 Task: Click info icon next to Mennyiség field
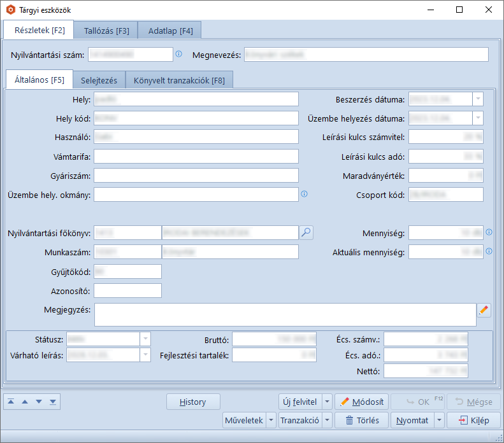point(489,232)
